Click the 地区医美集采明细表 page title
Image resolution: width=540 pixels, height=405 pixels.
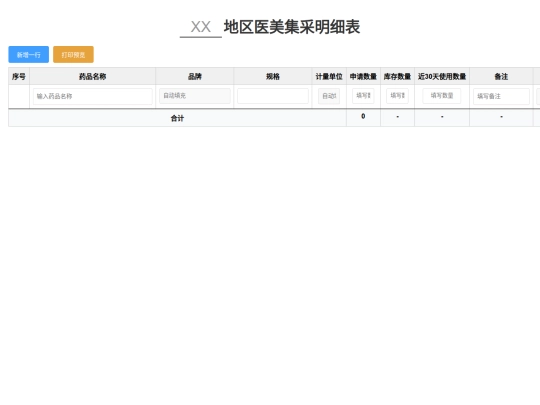pos(292,27)
